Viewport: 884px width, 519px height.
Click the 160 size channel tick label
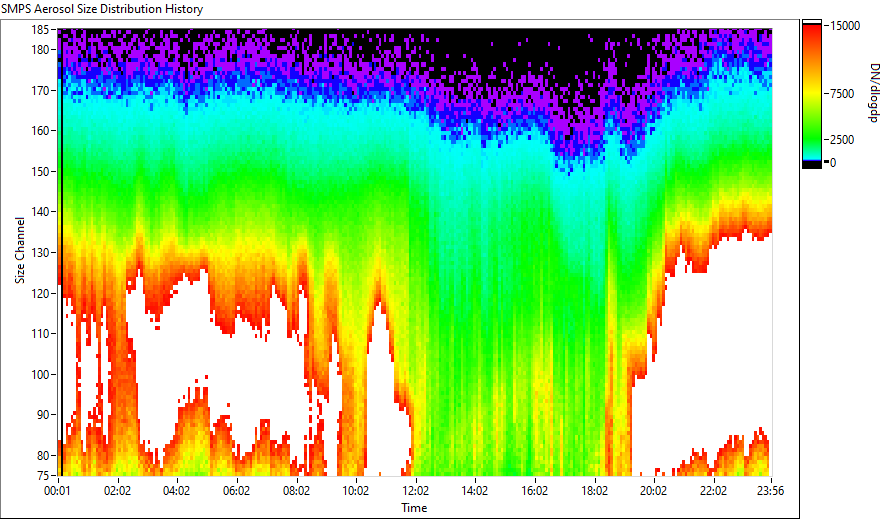tap(40, 131)
